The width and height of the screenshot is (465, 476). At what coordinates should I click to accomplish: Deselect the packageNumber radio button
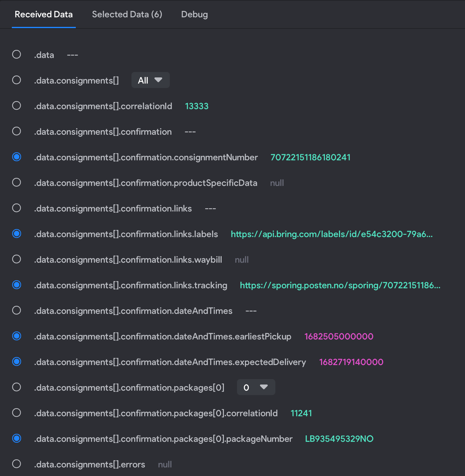[17, 438]
